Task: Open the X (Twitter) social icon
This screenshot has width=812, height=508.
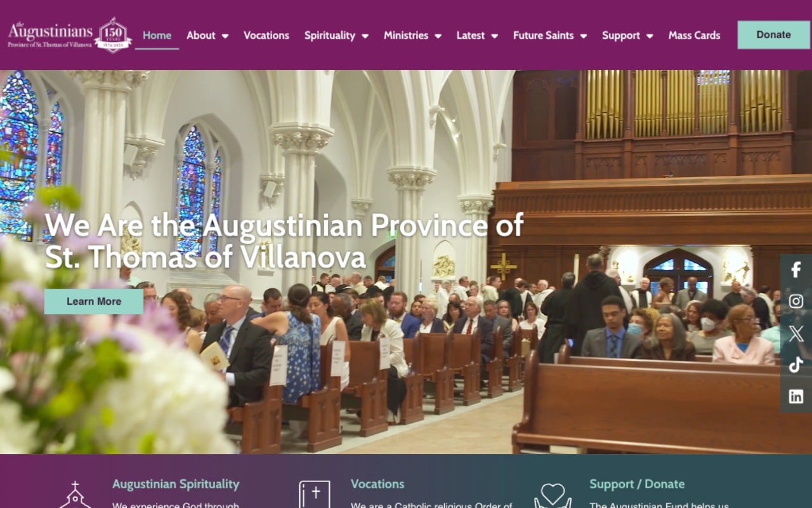Action: point(796,333)
